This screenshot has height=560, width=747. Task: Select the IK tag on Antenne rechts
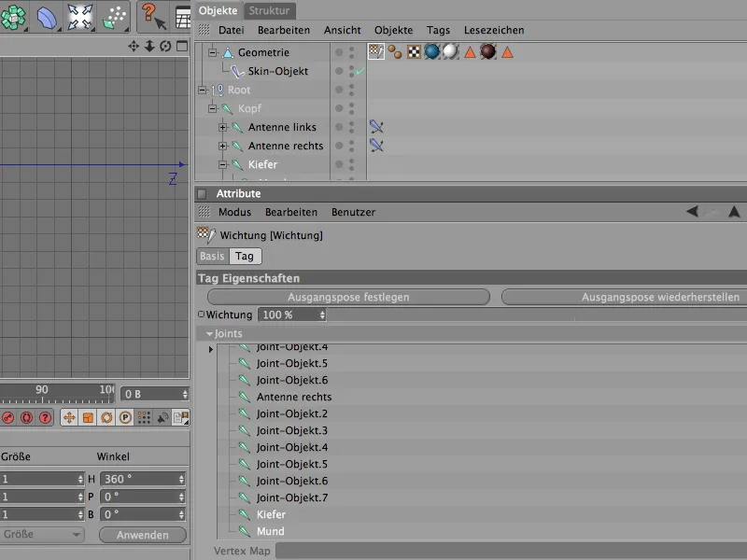(x=376, y=146)
